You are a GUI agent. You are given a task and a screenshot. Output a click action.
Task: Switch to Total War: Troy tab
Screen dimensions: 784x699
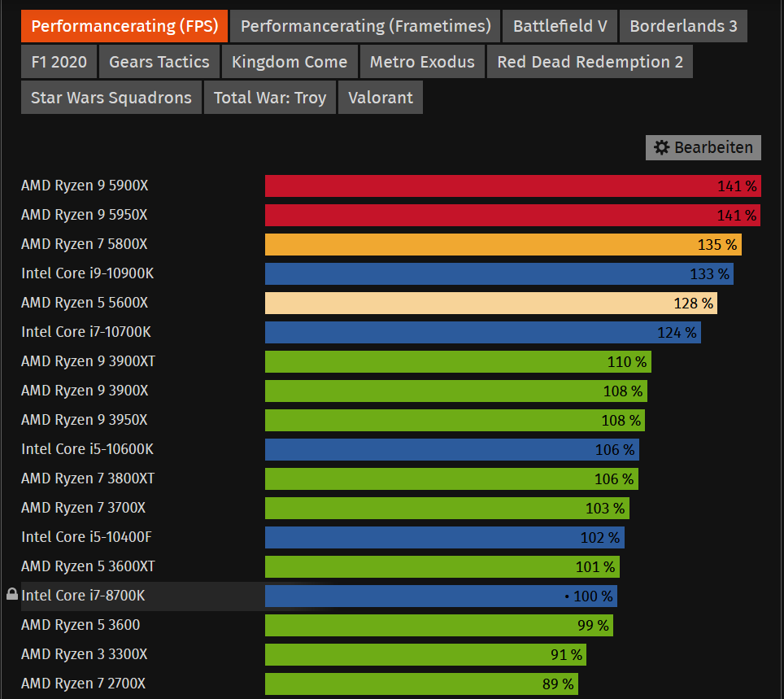coord(269,98)
